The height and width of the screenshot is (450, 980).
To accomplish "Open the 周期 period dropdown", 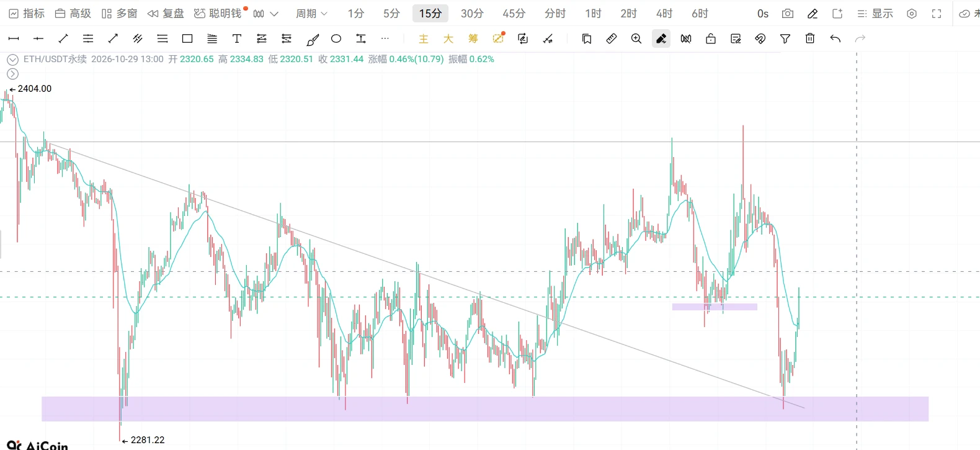I will [311, 14].
